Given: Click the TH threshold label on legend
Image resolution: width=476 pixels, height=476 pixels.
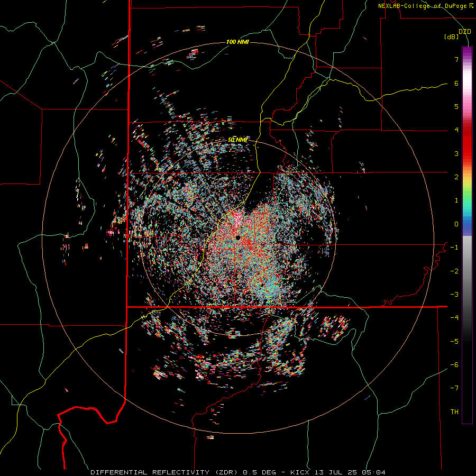Looking at the screenshot, I should pos(454,412).
